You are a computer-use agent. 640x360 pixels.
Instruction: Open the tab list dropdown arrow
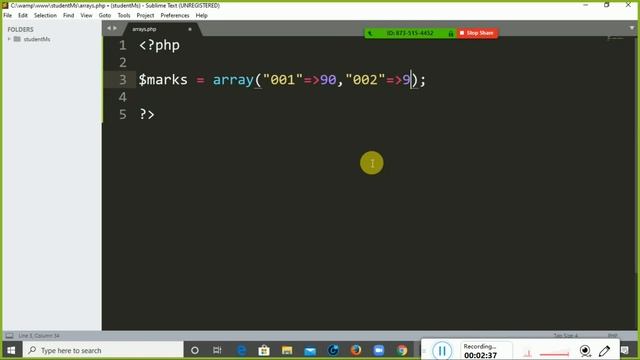[632, 28]
